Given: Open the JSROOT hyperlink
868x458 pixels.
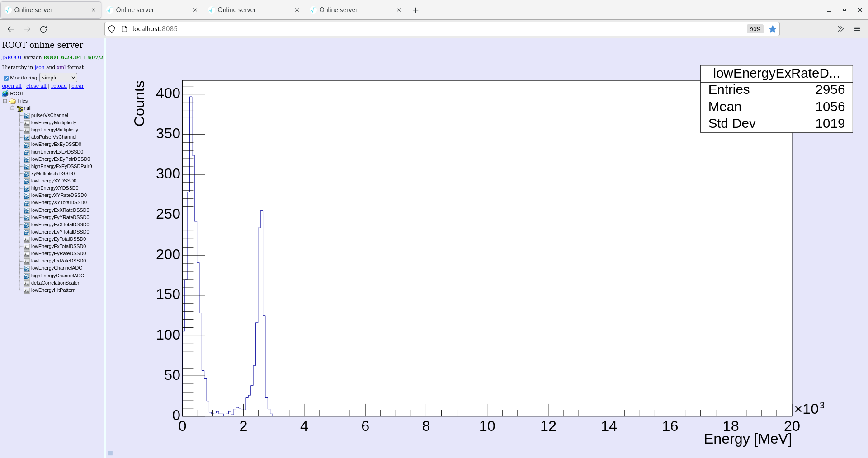Looking at the screenshot, I should coord(12,57).
